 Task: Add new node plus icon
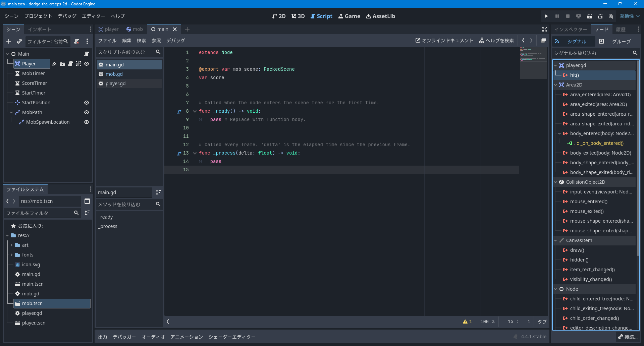(9, 41)
